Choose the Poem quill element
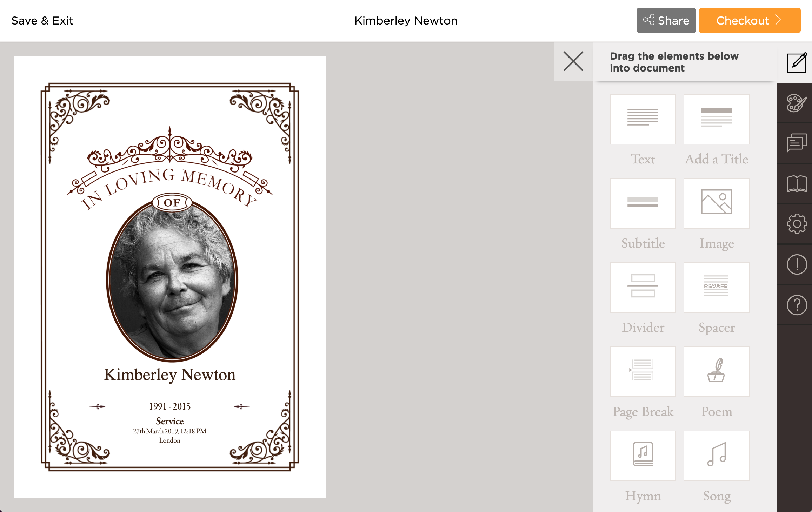 click(x=716, y=372)
